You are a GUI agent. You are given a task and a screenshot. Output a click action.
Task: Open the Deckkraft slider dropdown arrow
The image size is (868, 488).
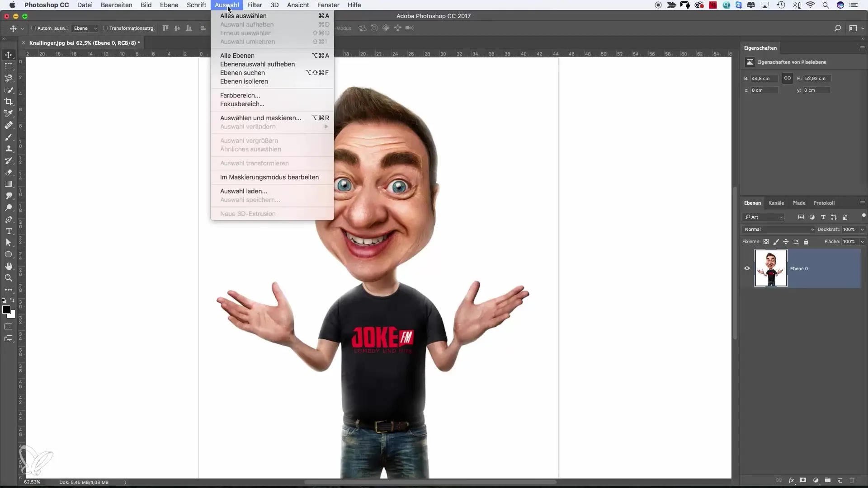862,230
